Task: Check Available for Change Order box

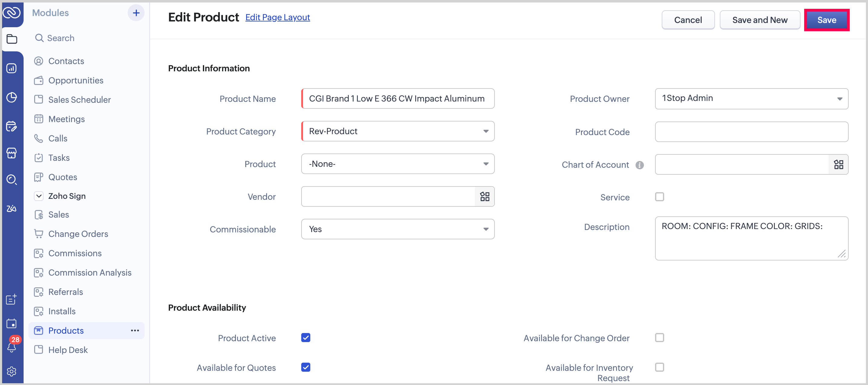Action: tap(659, 338)
